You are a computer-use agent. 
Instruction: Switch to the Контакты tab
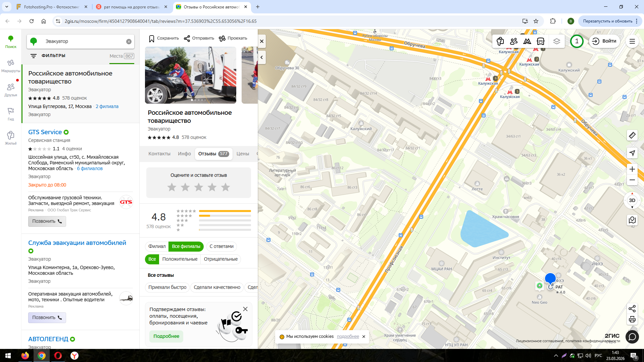point(159,154)
